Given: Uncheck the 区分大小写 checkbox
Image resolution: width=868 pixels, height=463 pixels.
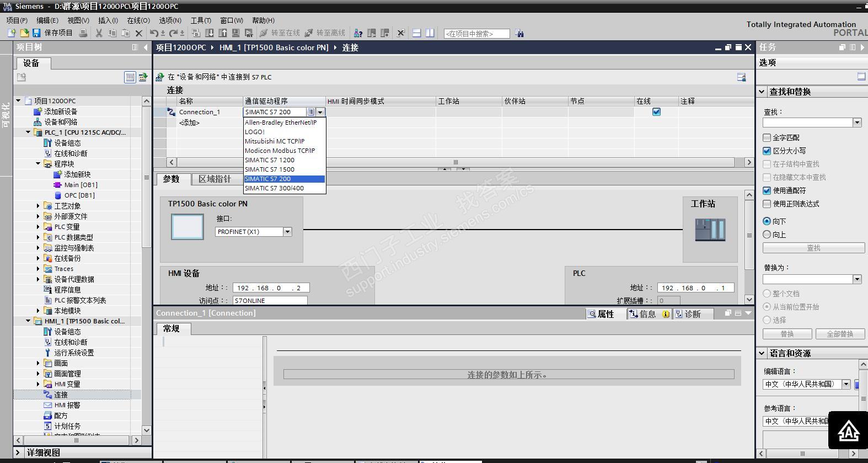Looking at the screenshot, I should [767, 151].
